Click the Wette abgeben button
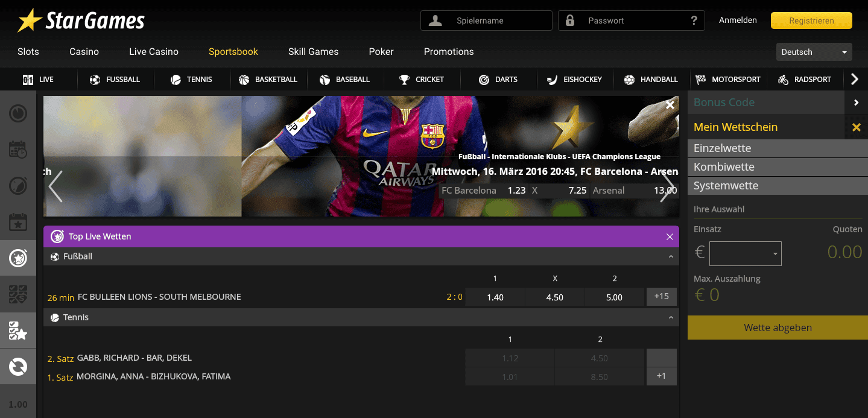The image size is (868, 418). [778, 328]
